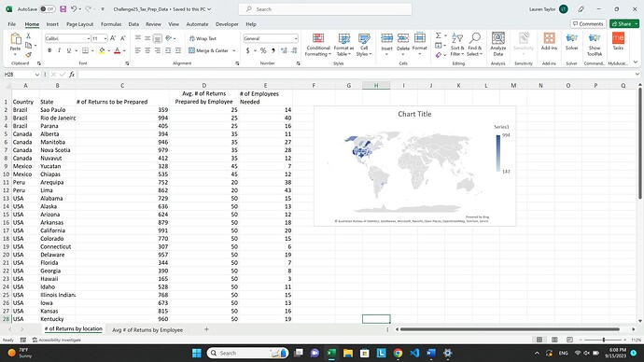Switch to Page Layout view in status bar
Screen dimensions: 644x362
click(x=554, y=340)
